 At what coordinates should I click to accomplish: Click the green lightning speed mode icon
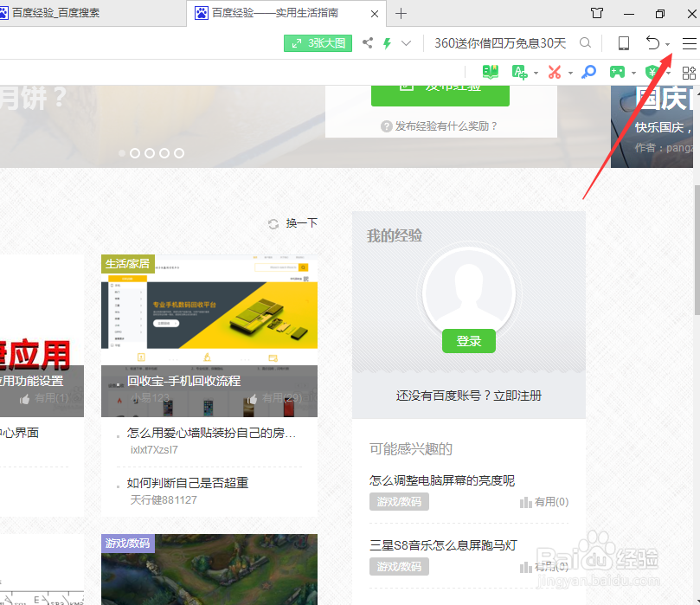(x=387, y=43)
